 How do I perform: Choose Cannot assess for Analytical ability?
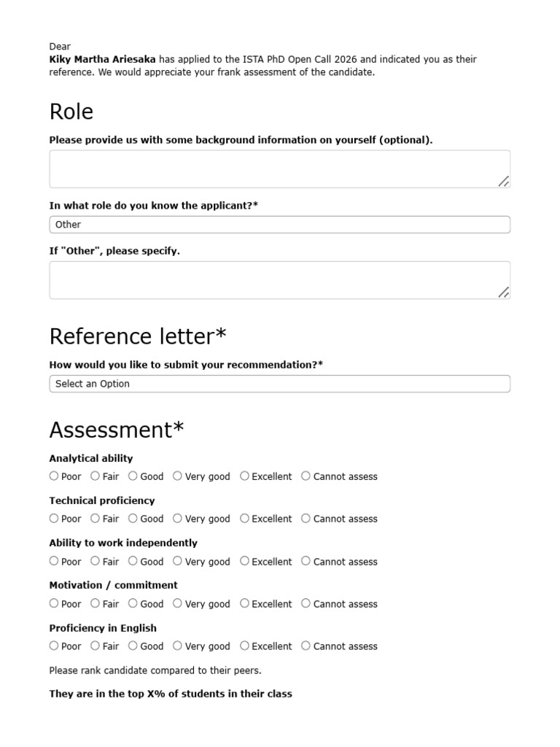tap(306, 476)
